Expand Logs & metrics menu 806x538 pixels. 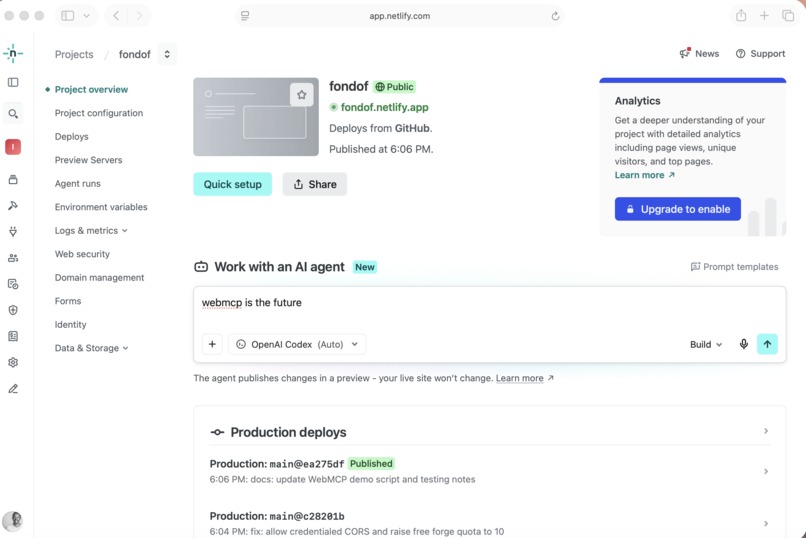tap(91, 230)
